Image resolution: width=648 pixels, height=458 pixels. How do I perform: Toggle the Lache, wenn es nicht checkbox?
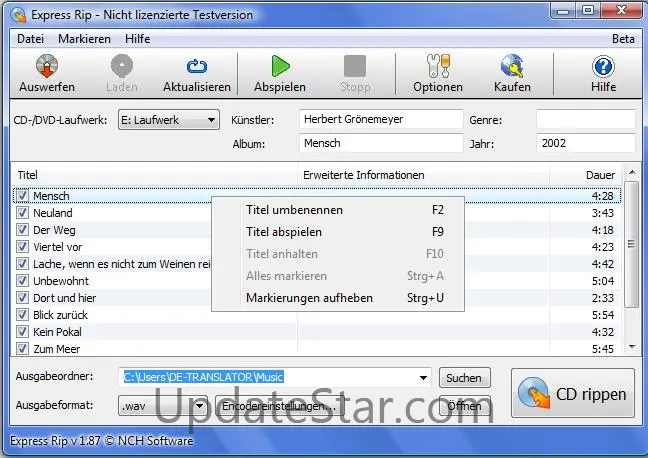(22, 263)
